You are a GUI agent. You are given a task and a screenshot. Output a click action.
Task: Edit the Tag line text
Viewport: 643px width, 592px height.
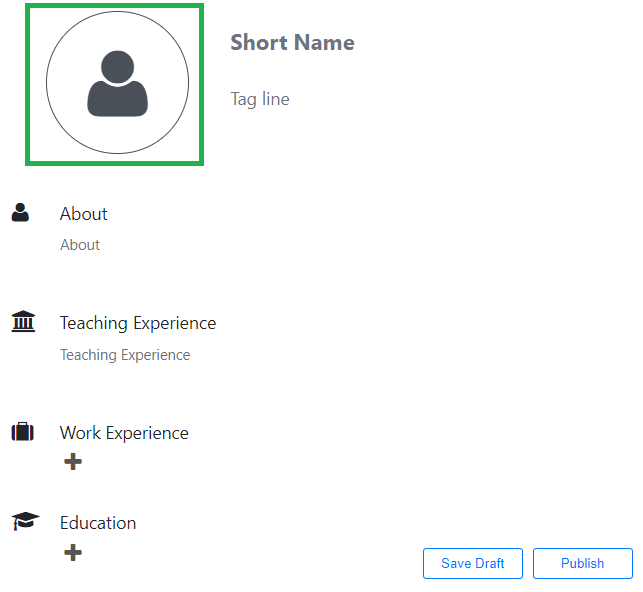pos(260,99)
